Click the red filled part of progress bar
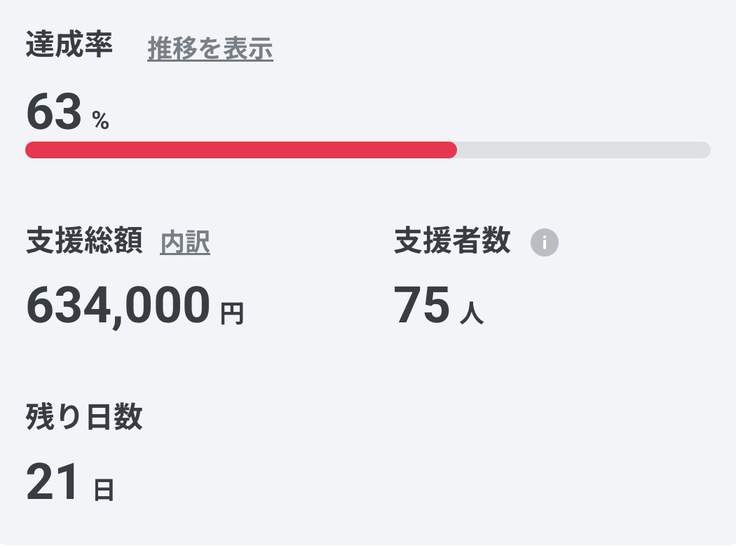The width and height of the screenshot is (736, 548). click(240, 150)
